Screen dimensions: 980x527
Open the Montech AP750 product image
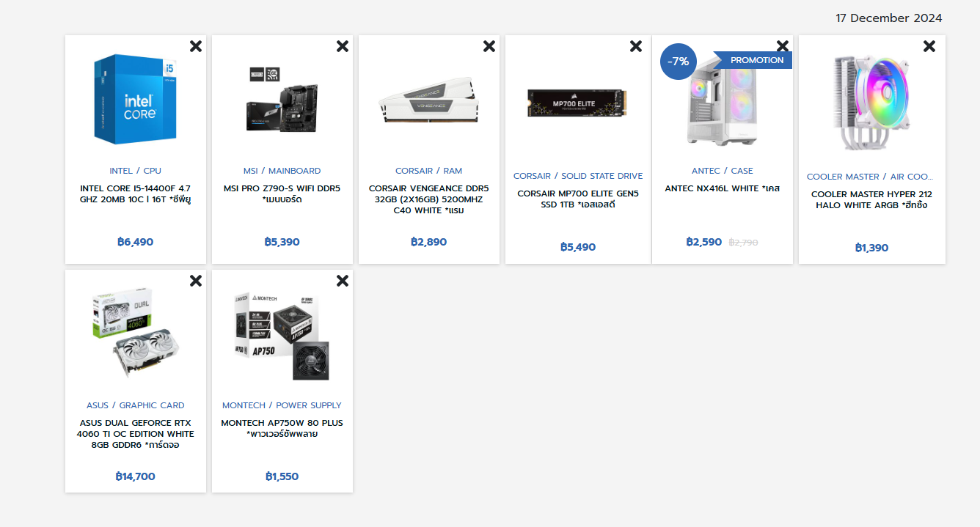click(282, 335)
